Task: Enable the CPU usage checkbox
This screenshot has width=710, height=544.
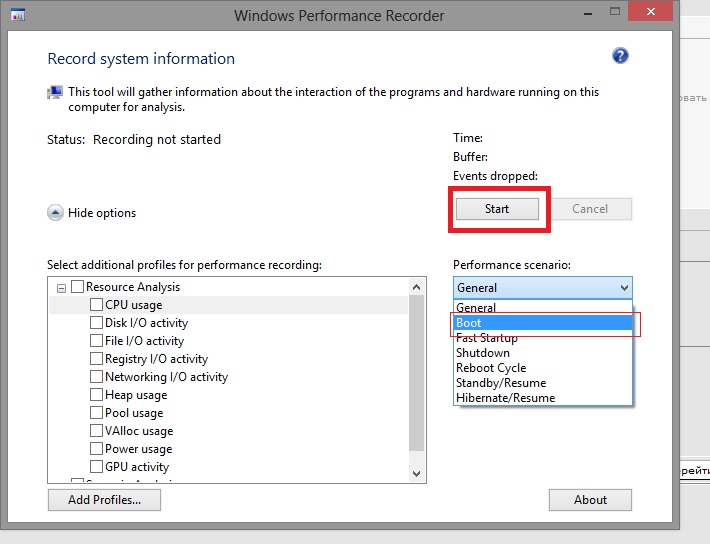Action: [x=96, y=304]
